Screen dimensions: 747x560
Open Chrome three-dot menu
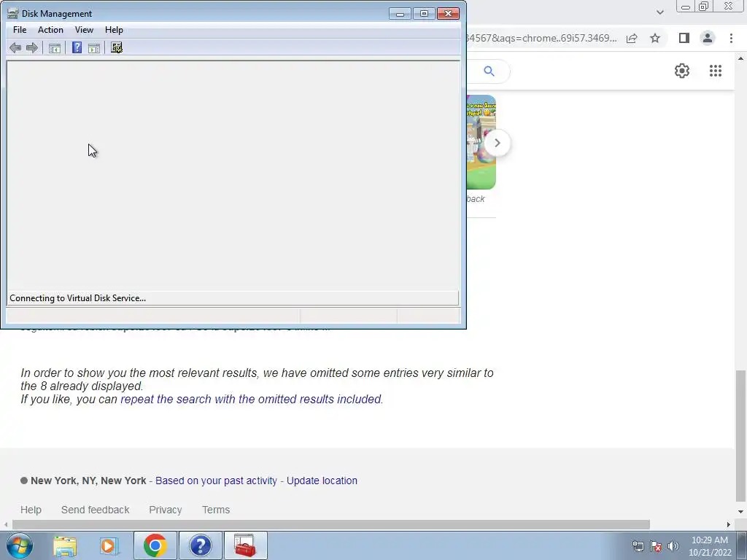pos(731,38)
